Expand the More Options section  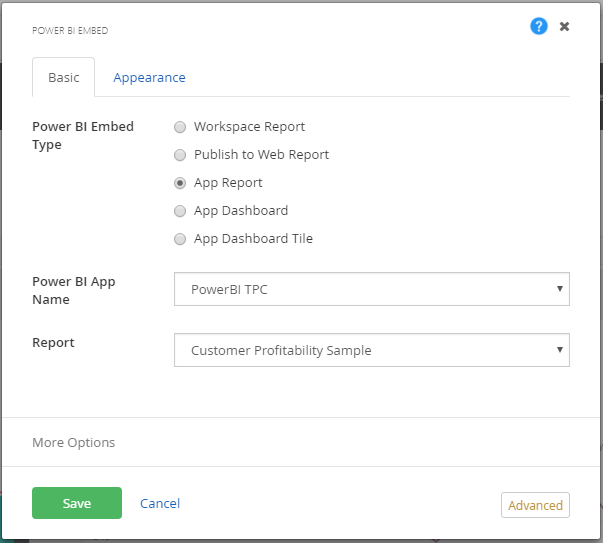73,442
